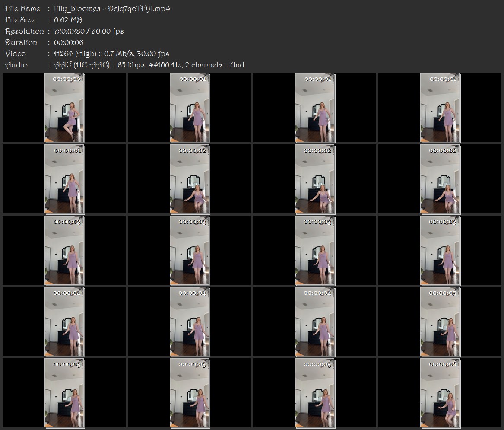Click the "Resolution" label
Viewport: 504px width, 430px height.
click(25, 31)
